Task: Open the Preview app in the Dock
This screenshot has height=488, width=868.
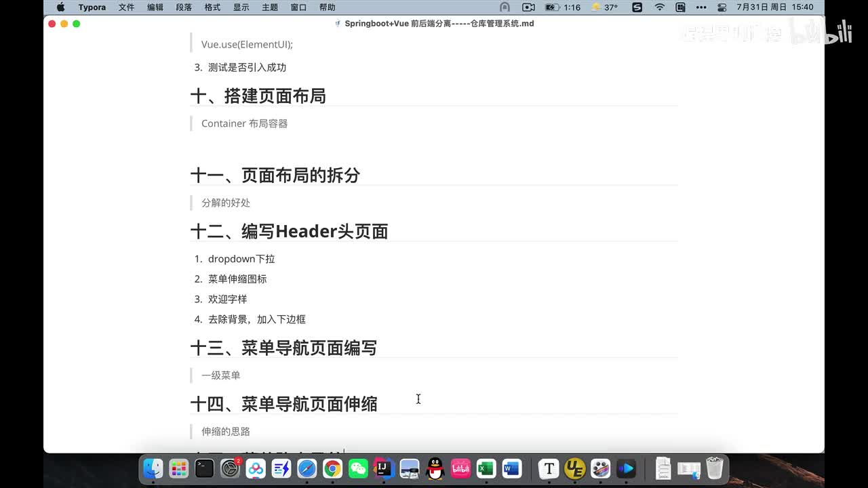Action: (x=410, y=468)
